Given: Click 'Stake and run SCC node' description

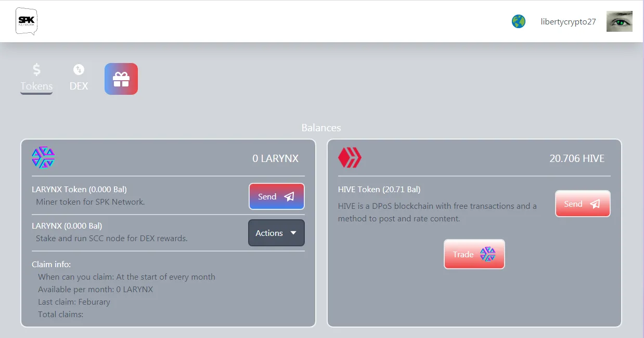Looking at the screenshot, I should 112,239.
